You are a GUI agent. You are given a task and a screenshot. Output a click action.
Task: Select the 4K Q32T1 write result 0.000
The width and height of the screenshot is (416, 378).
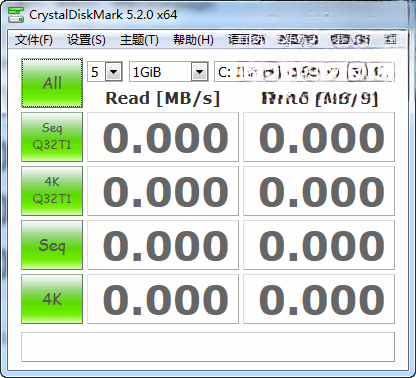coord(319,191)
